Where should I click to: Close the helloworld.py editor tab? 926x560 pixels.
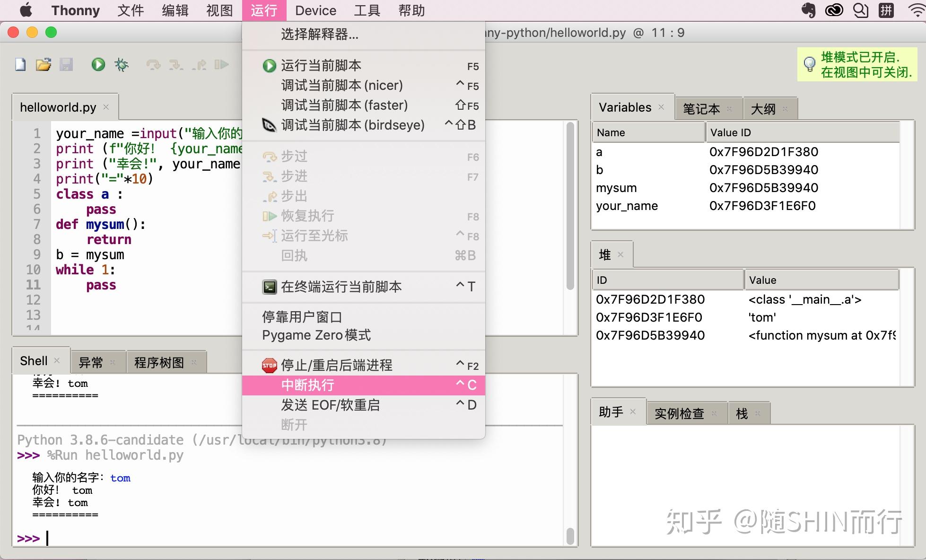coord(106,107)
